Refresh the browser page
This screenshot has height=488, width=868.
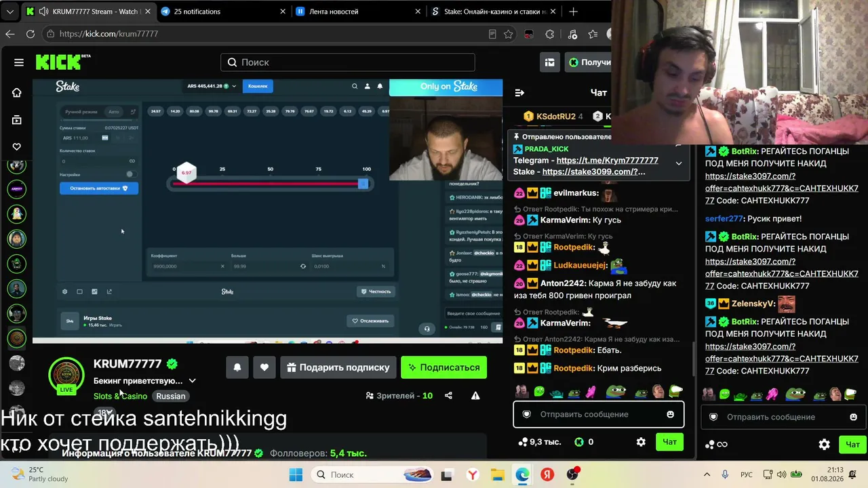pos(31,34)
